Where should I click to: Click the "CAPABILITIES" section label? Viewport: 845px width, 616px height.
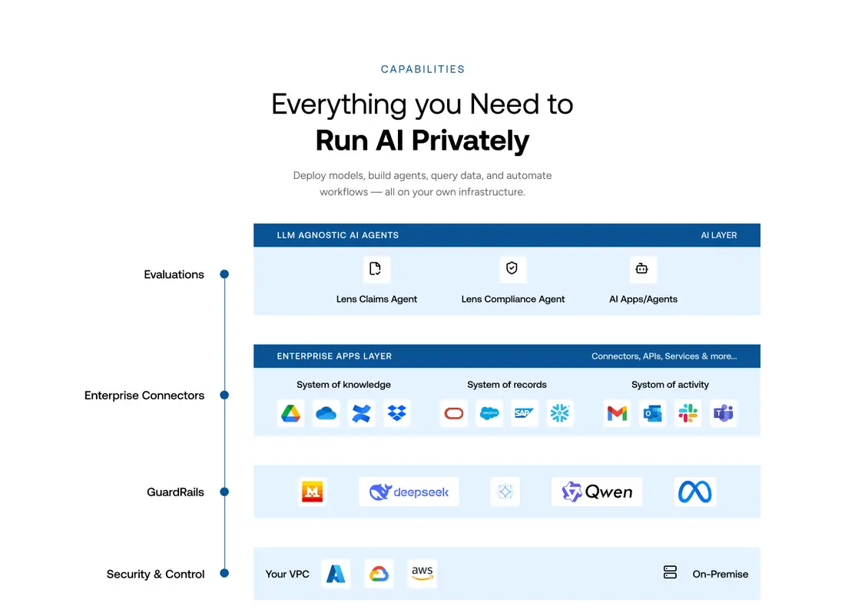[x=422, y=69]
